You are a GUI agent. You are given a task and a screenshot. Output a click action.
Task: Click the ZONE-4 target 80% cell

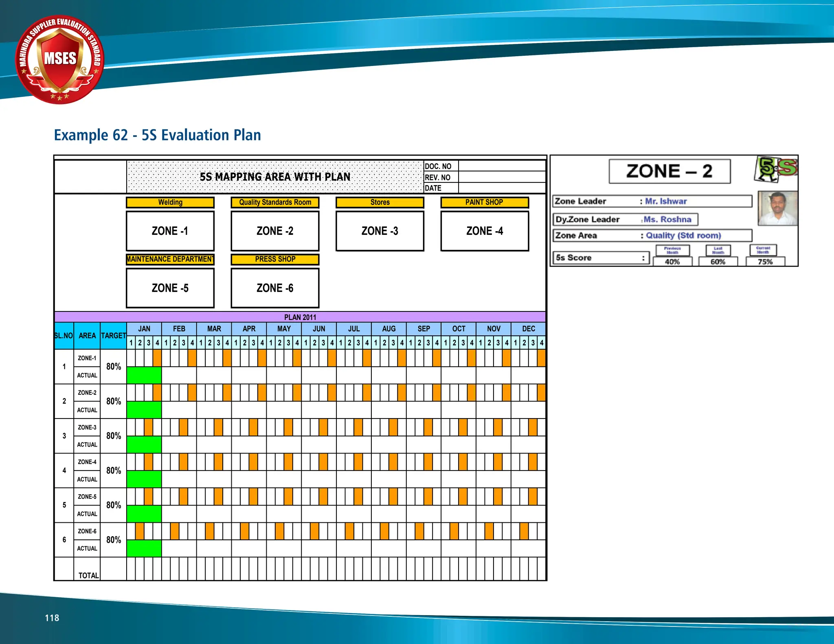point(114,471)
